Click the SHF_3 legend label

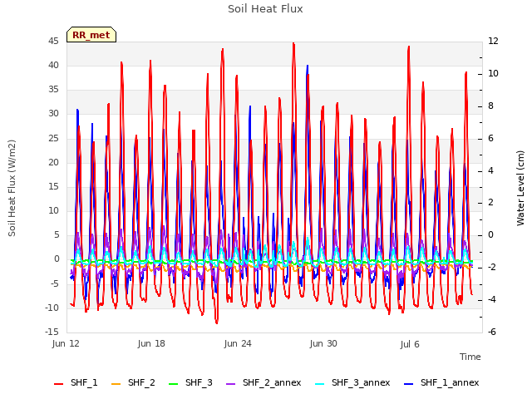199,382
